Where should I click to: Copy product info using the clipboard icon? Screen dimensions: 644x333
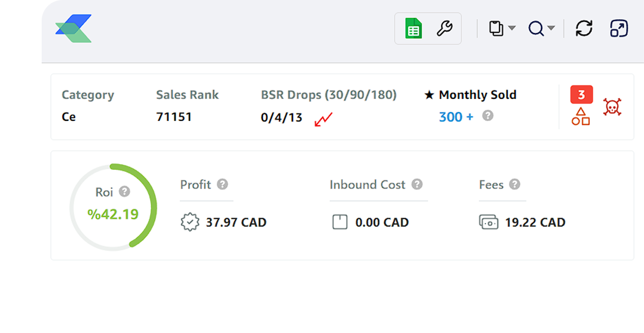497,27
